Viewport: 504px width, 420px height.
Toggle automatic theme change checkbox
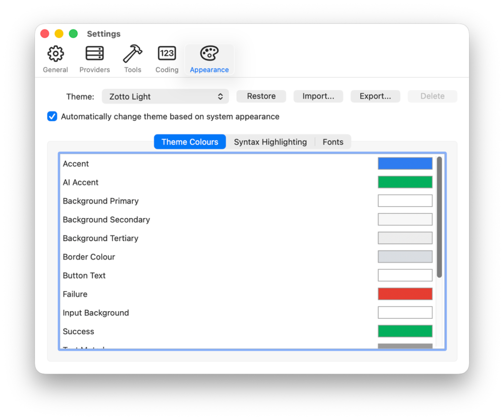pyautogui.click(x=52, y=117)
